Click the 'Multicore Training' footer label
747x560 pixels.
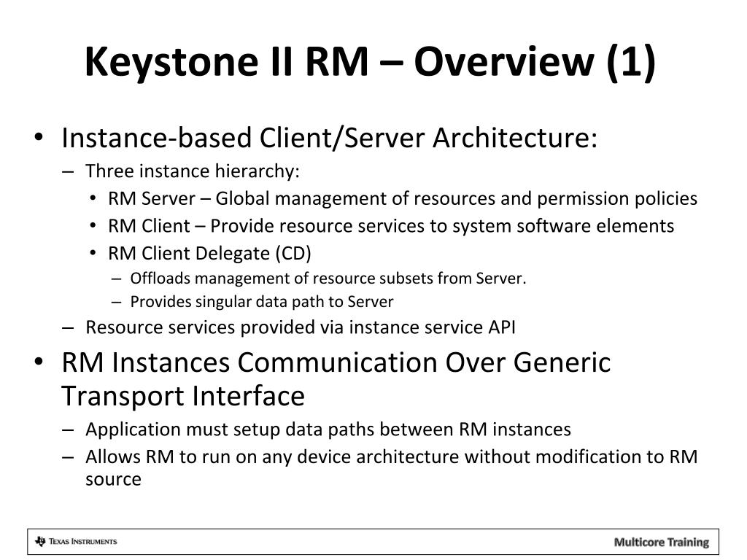[661, 542]
